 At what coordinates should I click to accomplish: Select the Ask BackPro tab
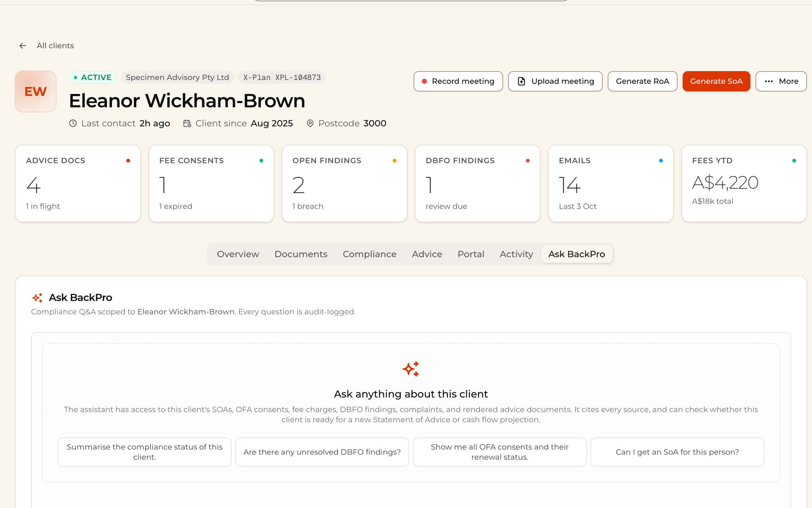coord(577,254)
